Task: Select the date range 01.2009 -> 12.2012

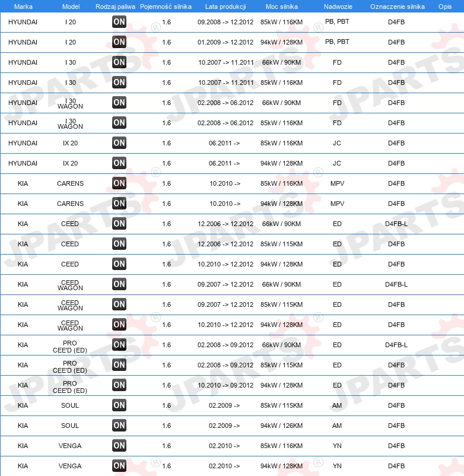Action: point(225,42)
